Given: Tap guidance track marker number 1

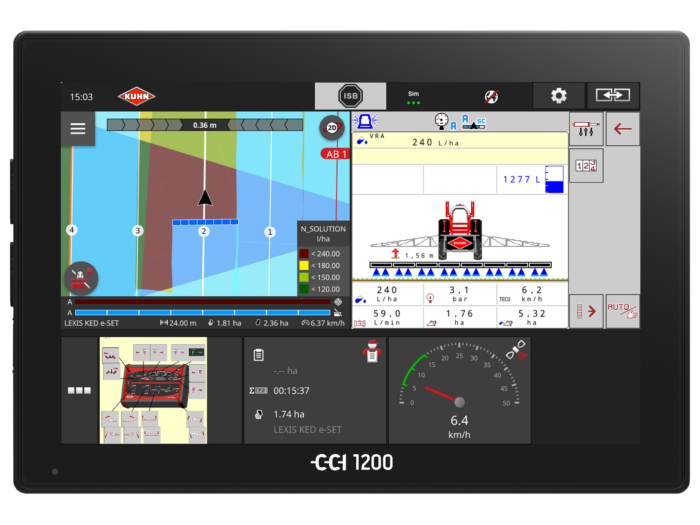Looking at the screenshot, I should pos(270,232).
